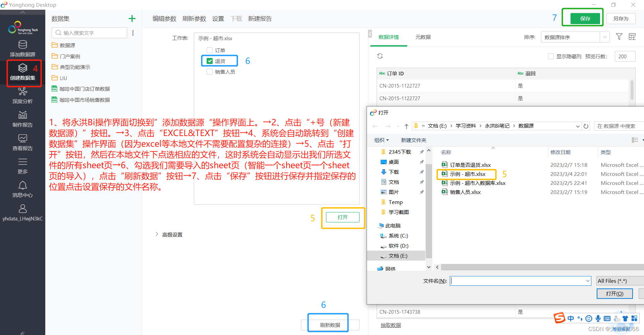The image size is (644, 335).
Task: Click the folder tree vertical scrollbar in dialog
Action: [x=429, y=211]
